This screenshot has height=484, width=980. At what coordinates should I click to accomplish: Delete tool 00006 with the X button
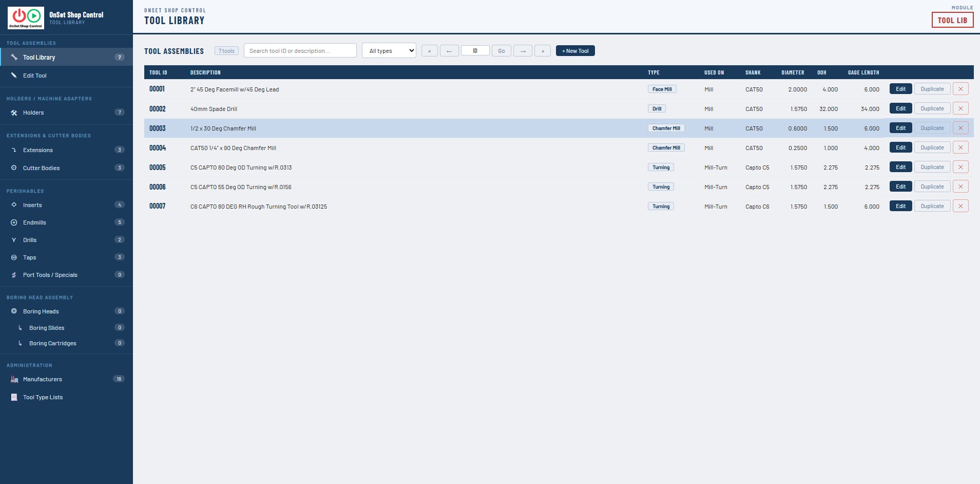point(960,187)
